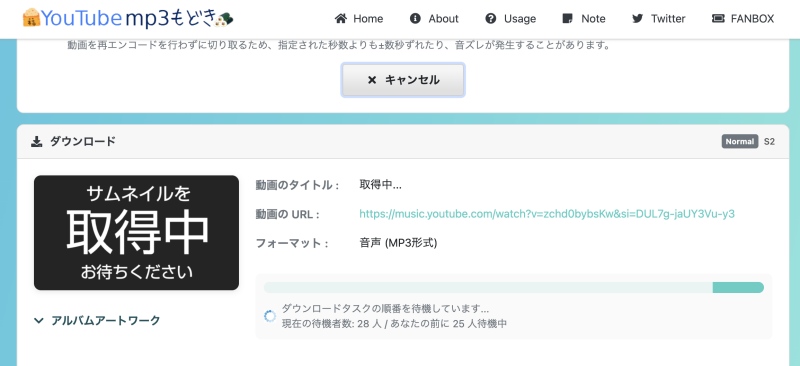
Task: Click the Home house icon
Action: (341, 19)
